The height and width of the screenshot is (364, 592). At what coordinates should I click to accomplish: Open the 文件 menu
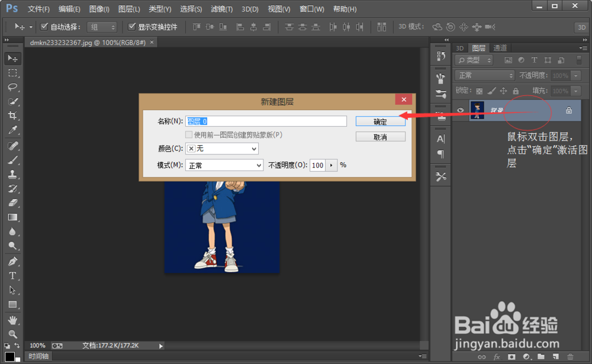click(38, 9)
